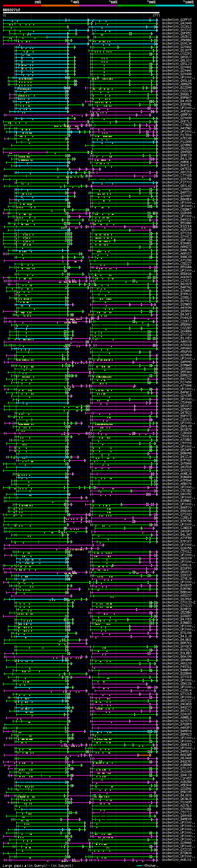Viewport: 197px width, 868px height.
Task: Select the UniRef100_O81929 label
Action: (177, 149)
